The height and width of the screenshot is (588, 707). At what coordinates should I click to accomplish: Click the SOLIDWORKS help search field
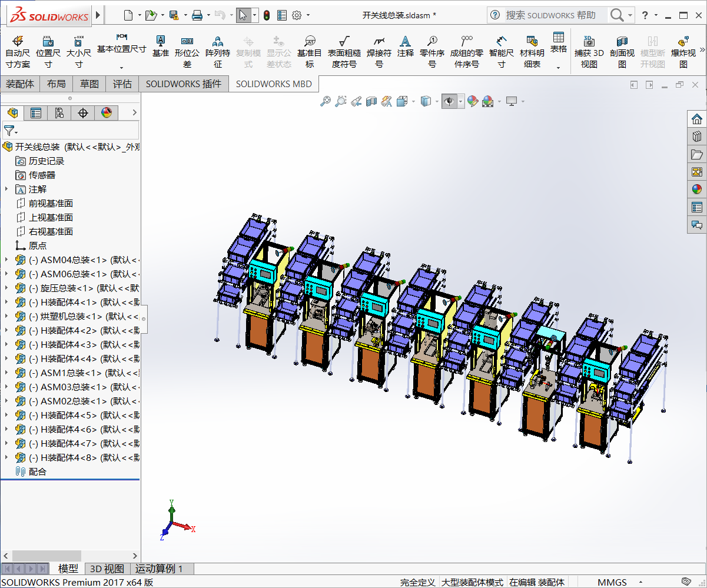[x=555, y=15]
